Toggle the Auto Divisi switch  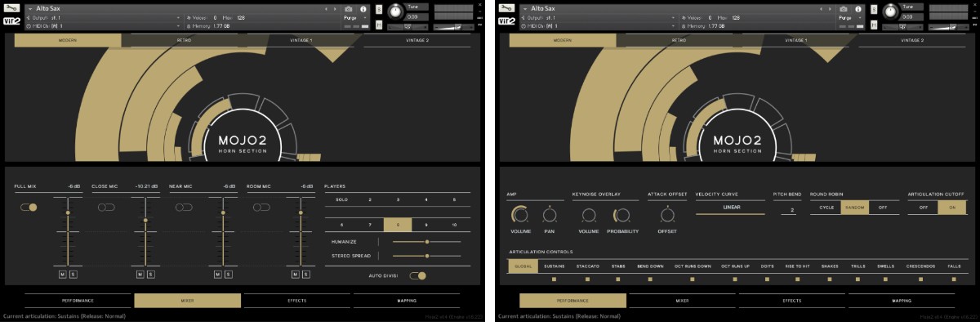tap(417, 275)
